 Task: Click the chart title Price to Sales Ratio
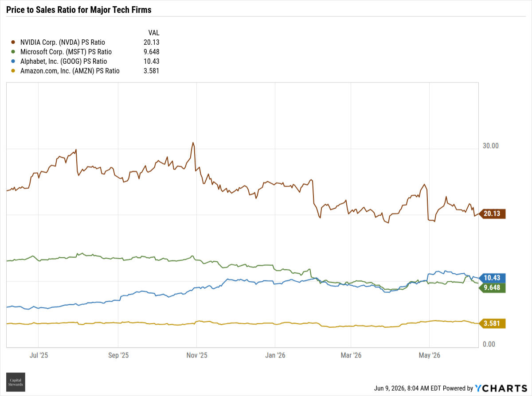tap(79, 10)
